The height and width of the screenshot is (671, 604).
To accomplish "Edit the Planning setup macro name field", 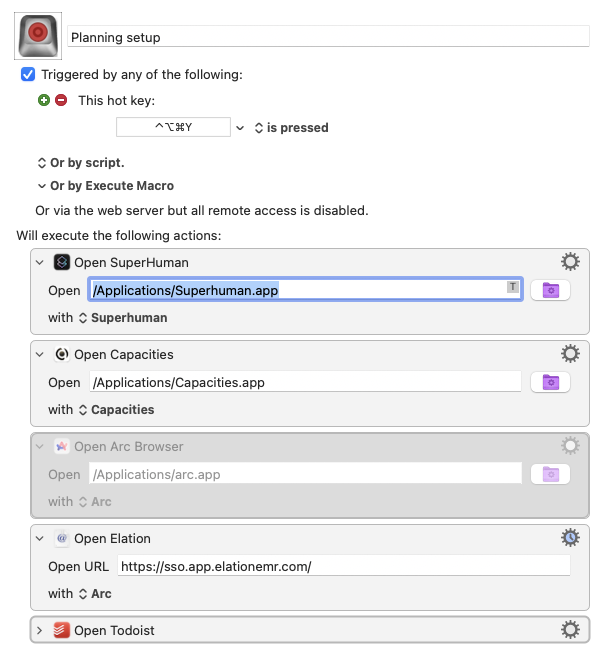I will (x=328, y=37).
